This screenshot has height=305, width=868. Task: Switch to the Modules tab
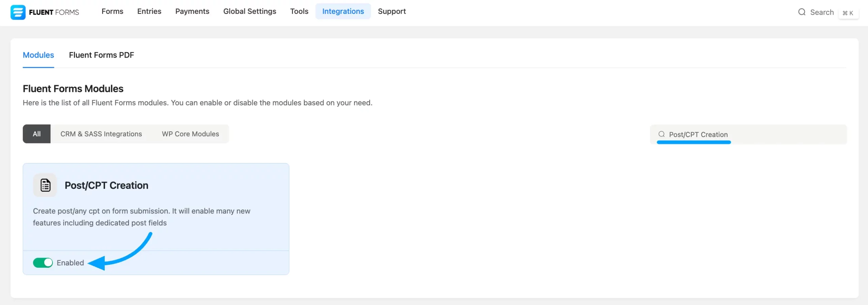(38, 55)
